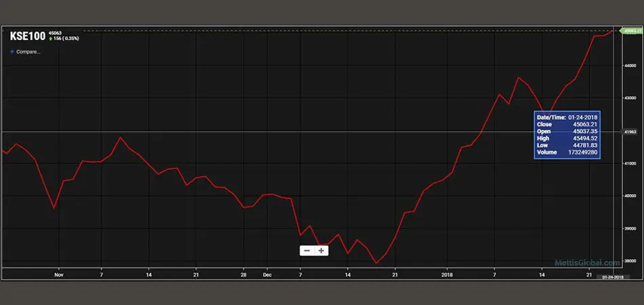644x305 pixels.
Task: Click the 38000 price axis label
Action: pos(630,261)
